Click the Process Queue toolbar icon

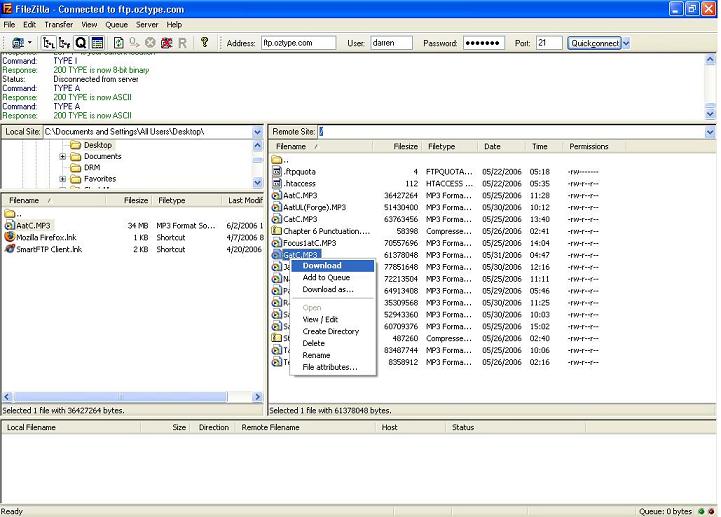pyautogui.click(x=134, y=43)
